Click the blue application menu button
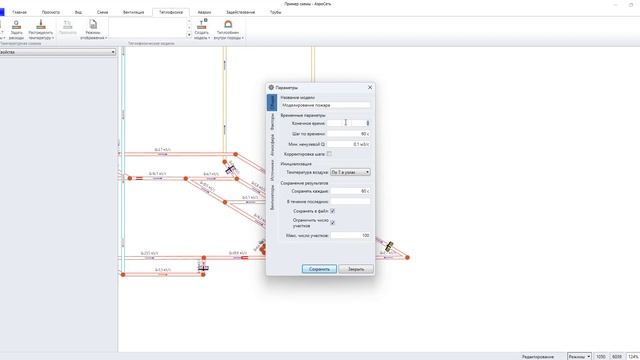Screen dimensions: 640x360 tap(2, 12)
